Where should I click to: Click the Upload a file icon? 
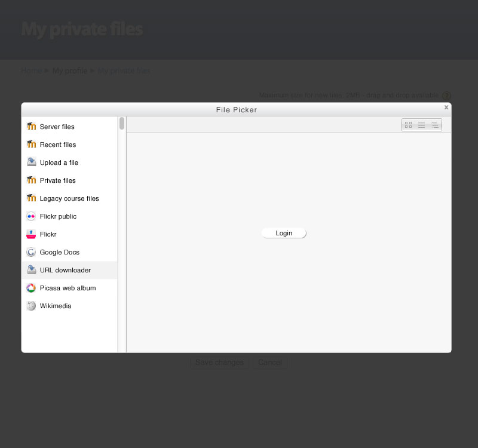[x=31, y=162]
